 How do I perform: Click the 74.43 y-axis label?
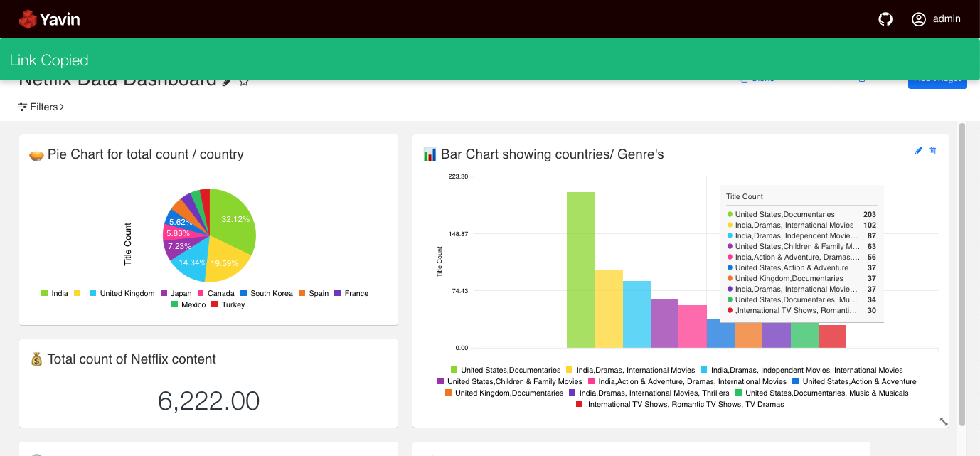coord(460,291)
